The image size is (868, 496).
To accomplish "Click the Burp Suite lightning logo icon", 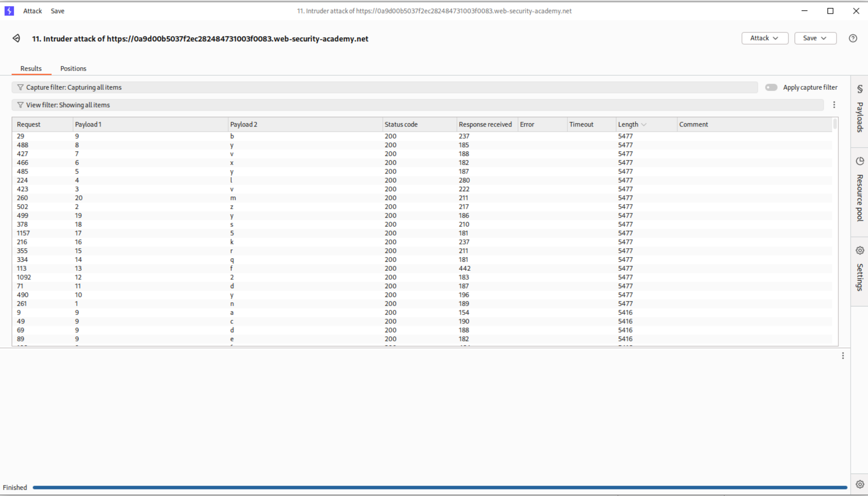I will click(9, 11).
